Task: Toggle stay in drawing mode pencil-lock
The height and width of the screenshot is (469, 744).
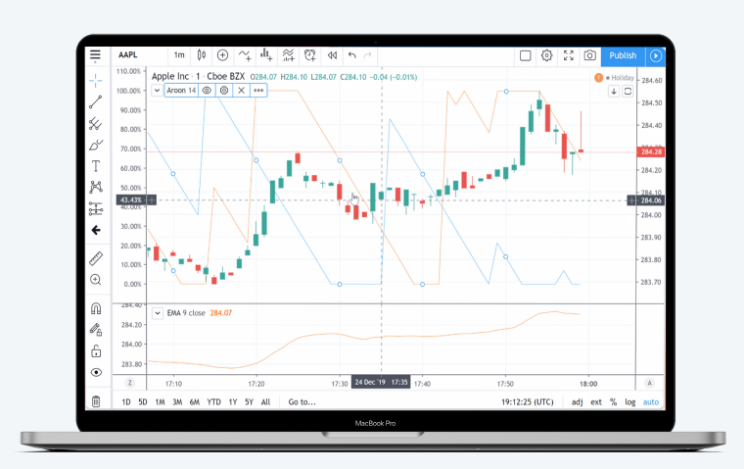Action: [96, 329]
